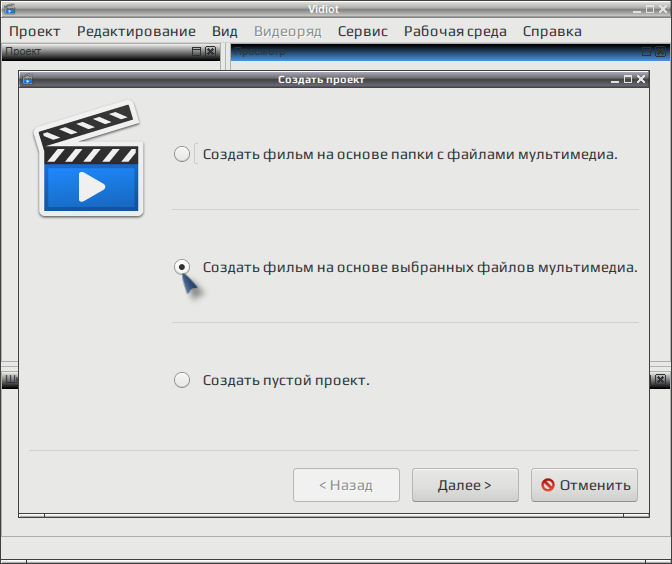672x564 pixels.
Task: Open the 'Редактирование' menu
Action: (136, 31)
